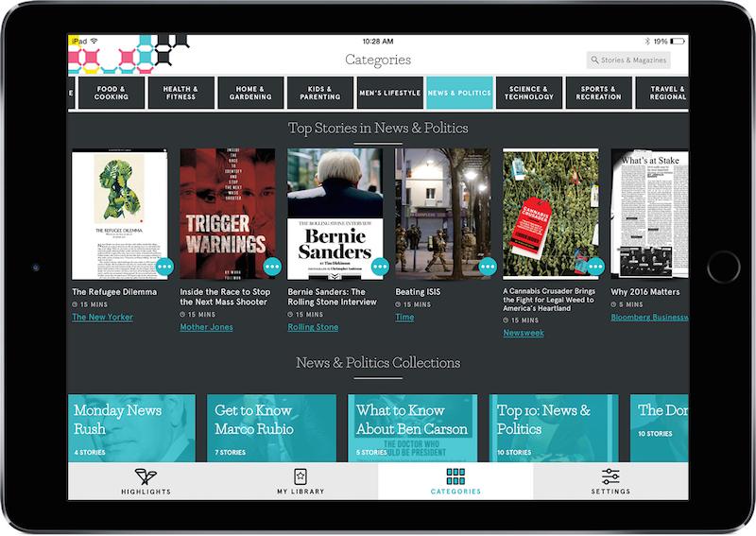Open the Cannabis Crusader cover thumbnail
Screen dimensions: 756x536
[551, 214]
